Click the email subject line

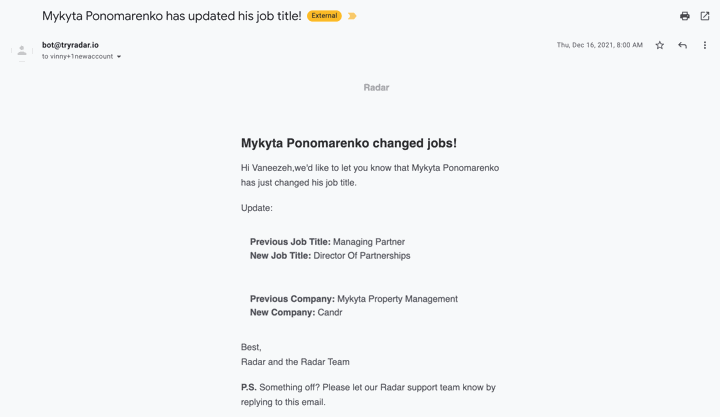click(x=172, y=16)
